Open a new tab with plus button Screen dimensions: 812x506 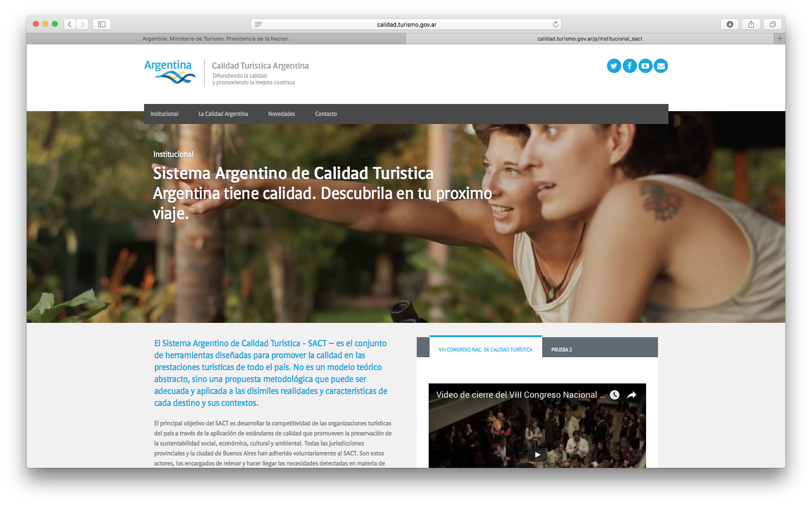(780, 39)
